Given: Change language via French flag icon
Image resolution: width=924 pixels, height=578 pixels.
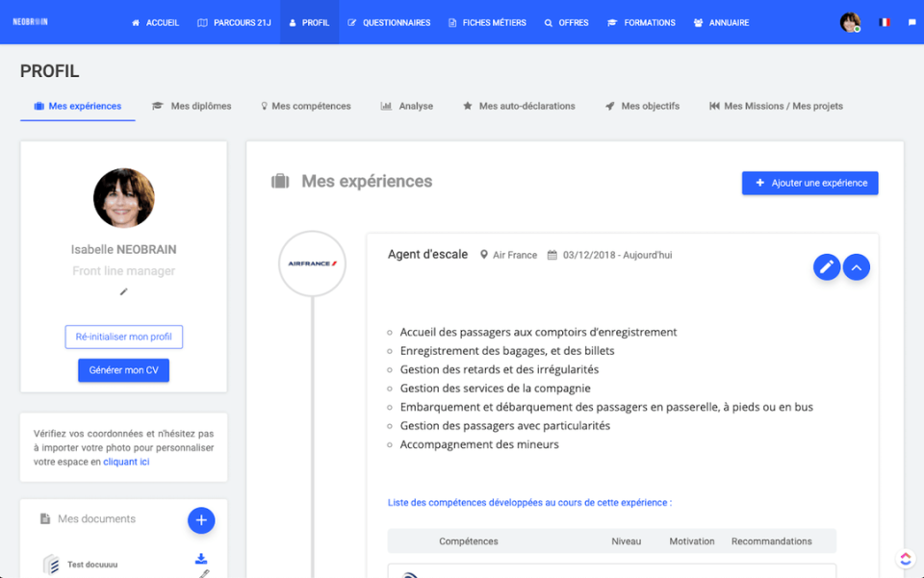Looking at the screenshot, I should (x=884, y=22).
